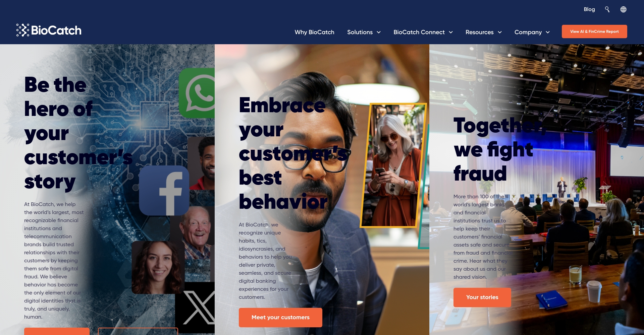The image size is (644, 335).
Task: Open the Solutions menu label
Action: (360, 32)
